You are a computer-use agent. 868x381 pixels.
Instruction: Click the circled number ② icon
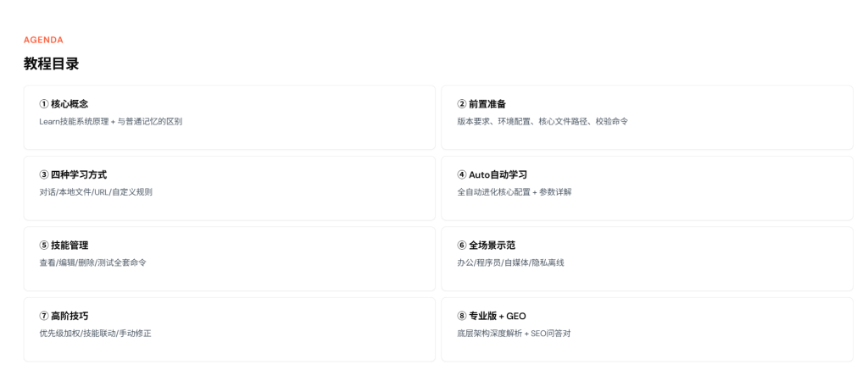(x=462, y=104)
